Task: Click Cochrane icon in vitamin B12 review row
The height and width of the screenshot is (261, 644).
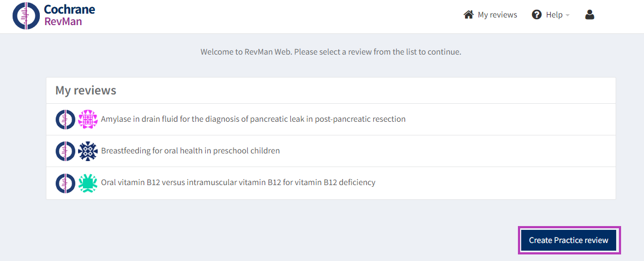Action: [65, 182]
